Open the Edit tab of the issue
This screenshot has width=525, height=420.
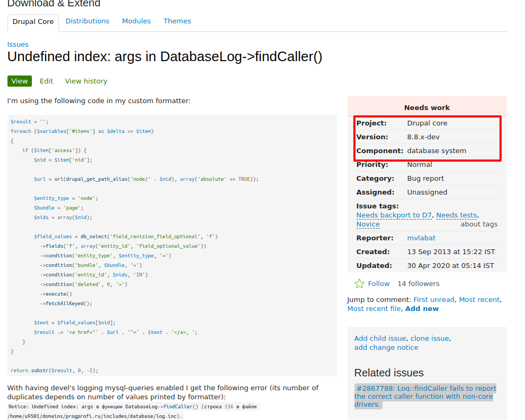tap(46, 81)
